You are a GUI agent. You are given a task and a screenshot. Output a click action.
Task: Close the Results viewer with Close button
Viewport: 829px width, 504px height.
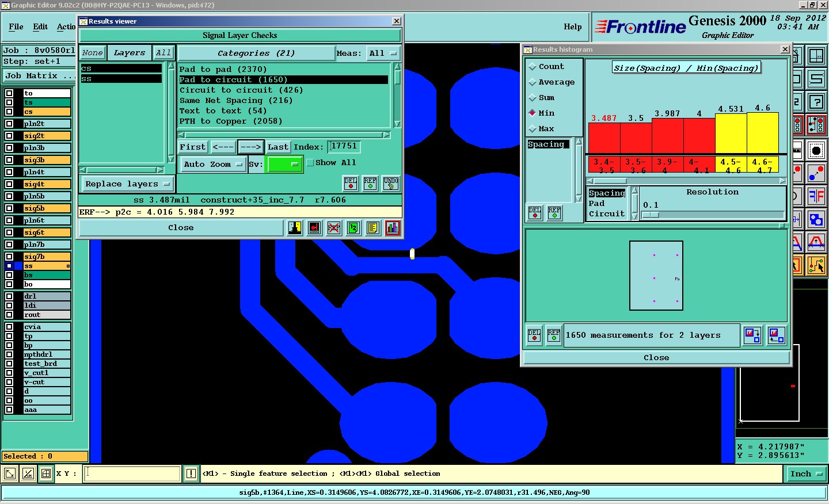click(181, 228)
